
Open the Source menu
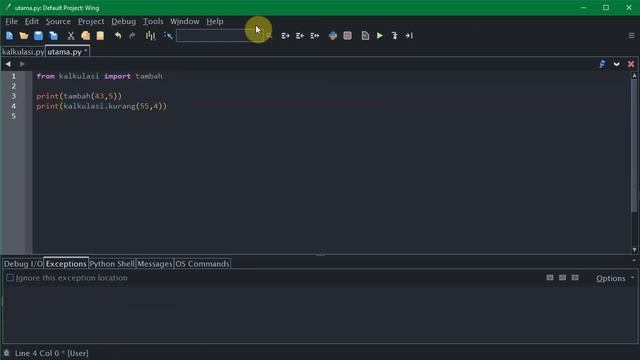point(58,21)
